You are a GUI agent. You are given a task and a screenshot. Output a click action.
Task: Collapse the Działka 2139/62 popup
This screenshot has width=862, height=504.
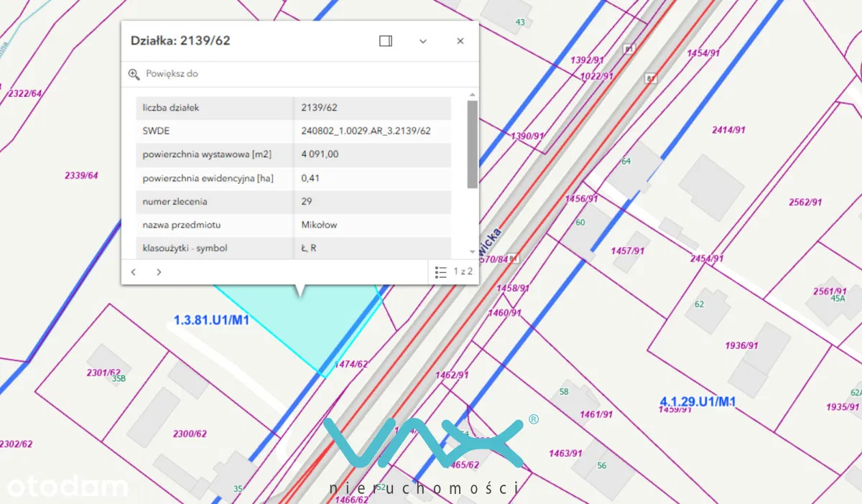[x=423, y=41]
